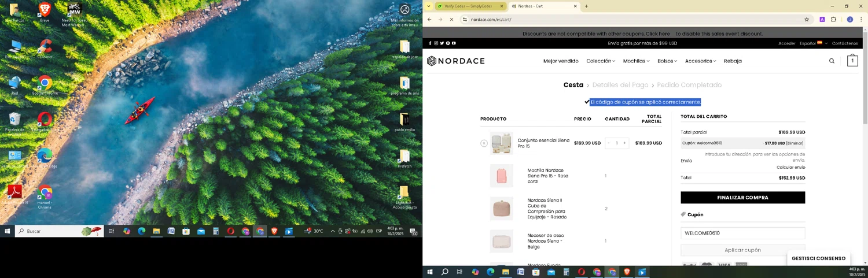Expand the Colección menu

click(601, 61)
